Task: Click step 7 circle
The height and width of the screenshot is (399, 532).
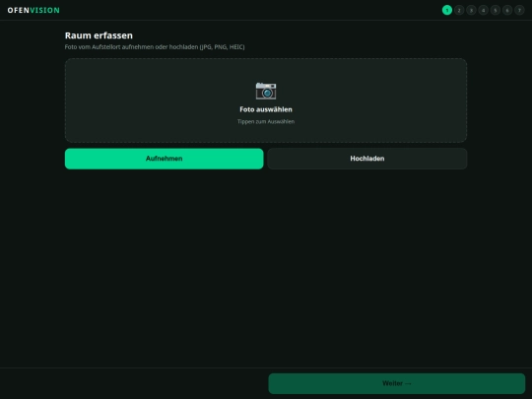Action: [519, 10]
